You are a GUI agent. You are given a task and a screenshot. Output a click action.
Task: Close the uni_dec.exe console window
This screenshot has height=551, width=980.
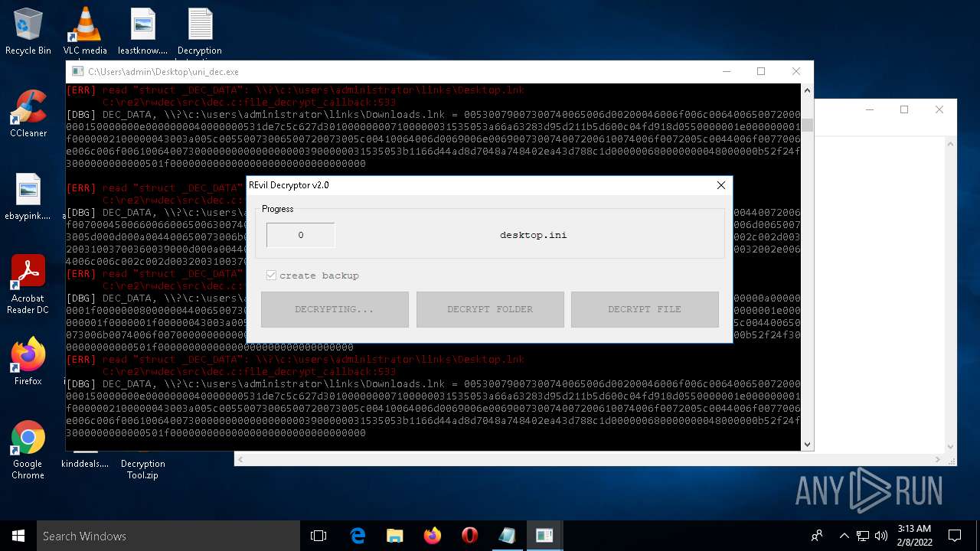[x=796, y=71]
